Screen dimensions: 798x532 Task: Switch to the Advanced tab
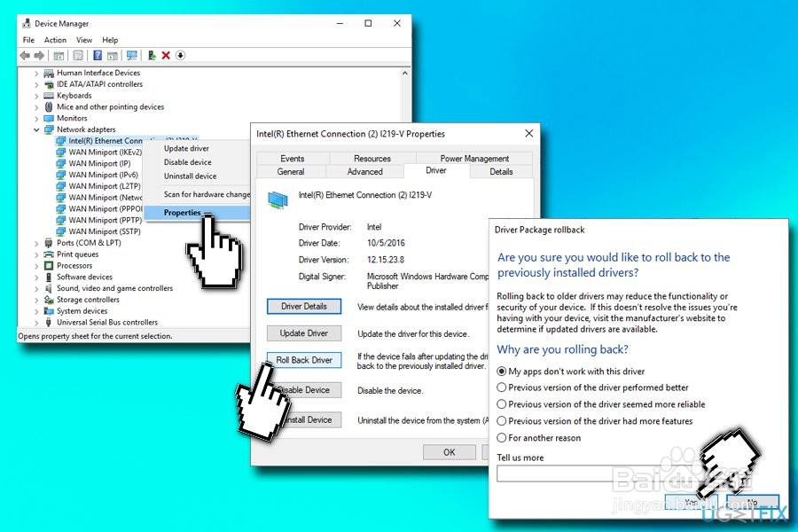pyautogui.click(x=364, y=171)
